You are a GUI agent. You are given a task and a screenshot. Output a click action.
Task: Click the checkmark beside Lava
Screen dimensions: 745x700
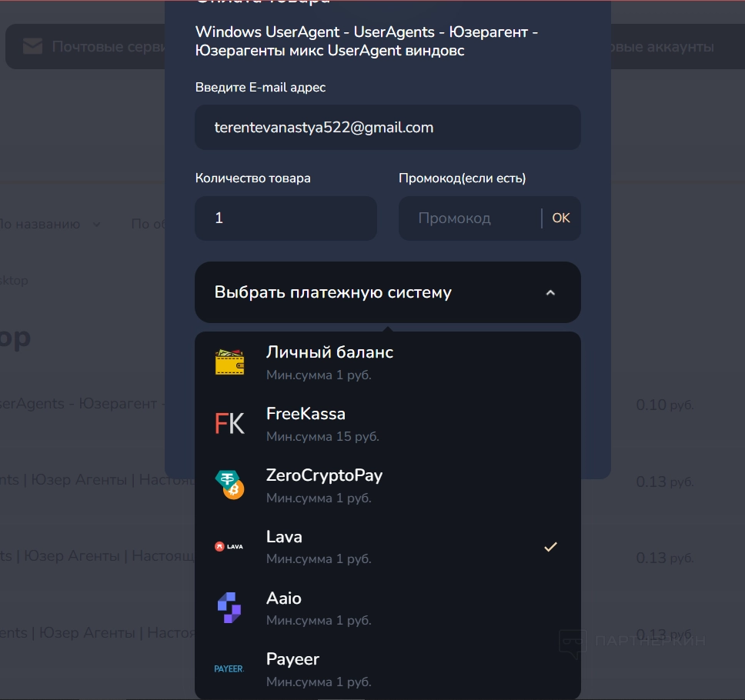(550, 547)
